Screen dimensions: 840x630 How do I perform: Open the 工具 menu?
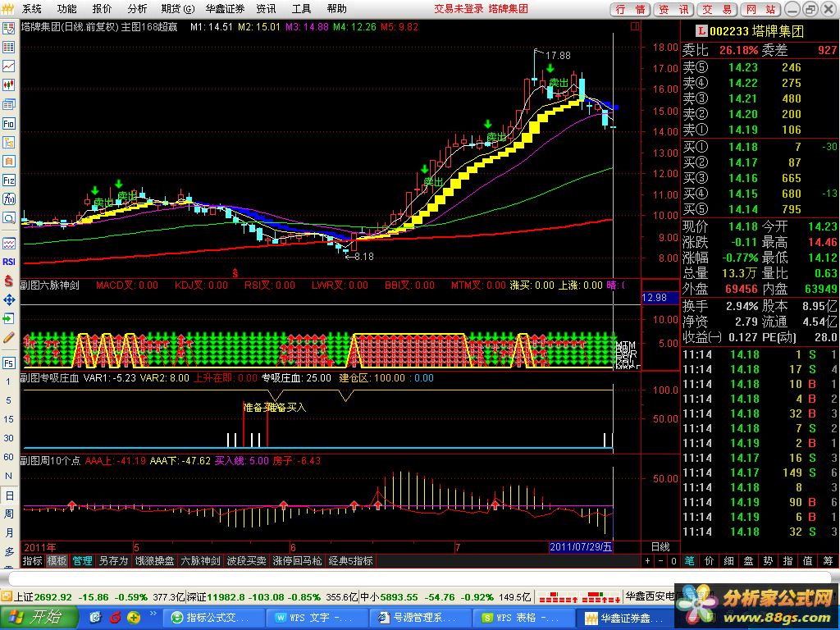[301, 8]
